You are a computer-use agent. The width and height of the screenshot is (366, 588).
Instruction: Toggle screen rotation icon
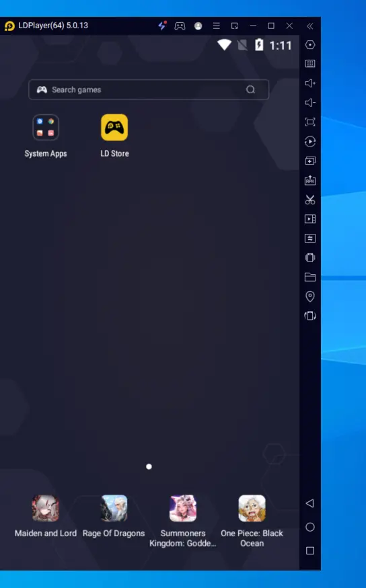pyautogui.click(x=310, y=316)
